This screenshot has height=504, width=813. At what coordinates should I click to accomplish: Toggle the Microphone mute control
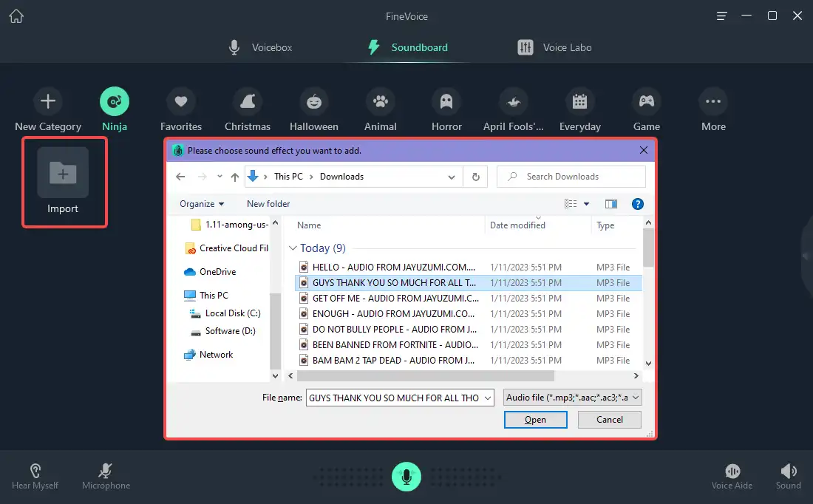click(106, 477)
